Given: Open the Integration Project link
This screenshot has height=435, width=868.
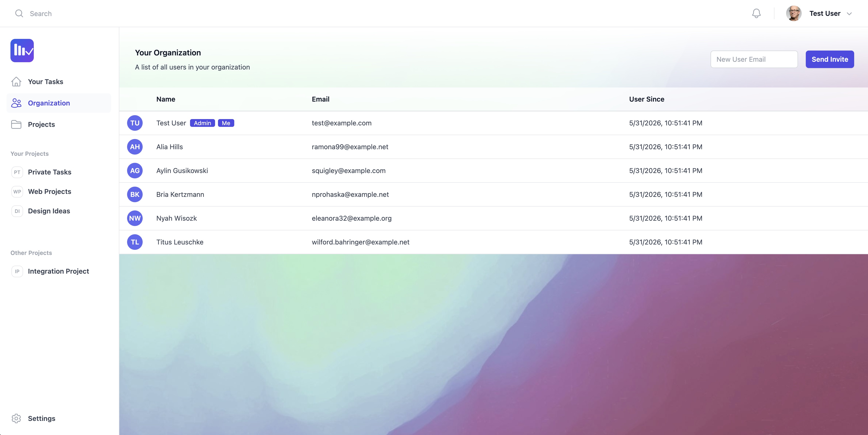Looking at the screenshot, I should (59, 271).
